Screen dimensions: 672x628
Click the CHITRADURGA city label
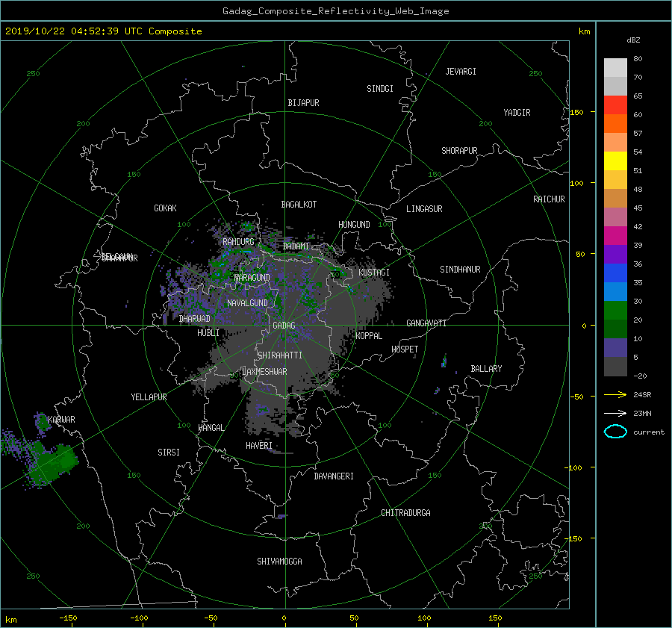pos(405,513)
